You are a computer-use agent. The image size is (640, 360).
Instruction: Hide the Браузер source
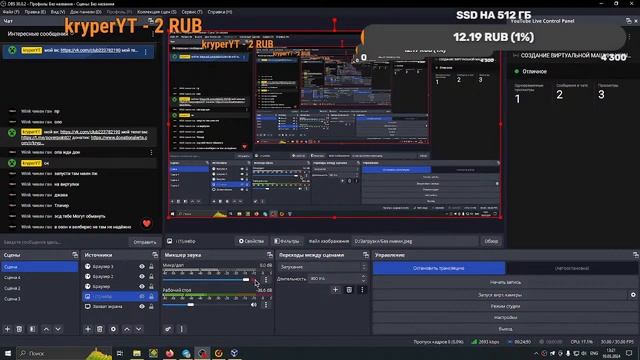pos(142,287)
